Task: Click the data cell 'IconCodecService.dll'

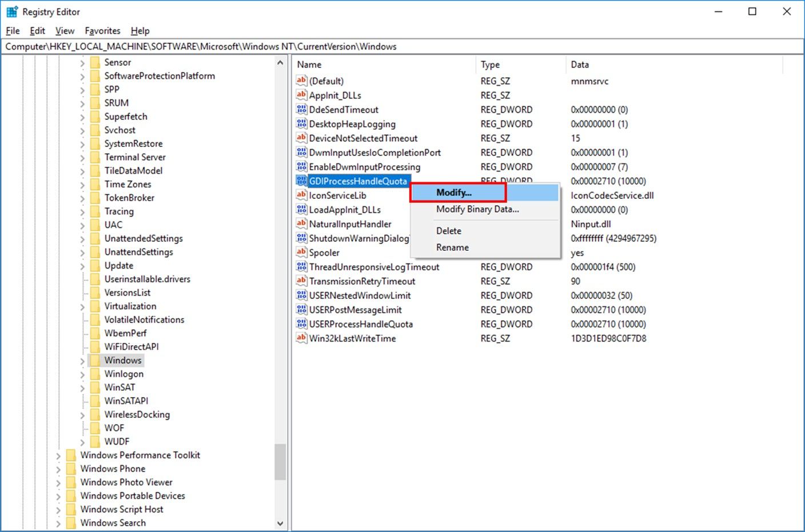Action: point(612,195)
